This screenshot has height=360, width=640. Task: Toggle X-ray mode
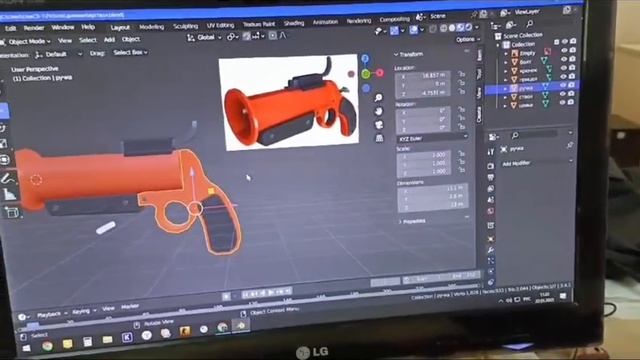click(433, 29)
